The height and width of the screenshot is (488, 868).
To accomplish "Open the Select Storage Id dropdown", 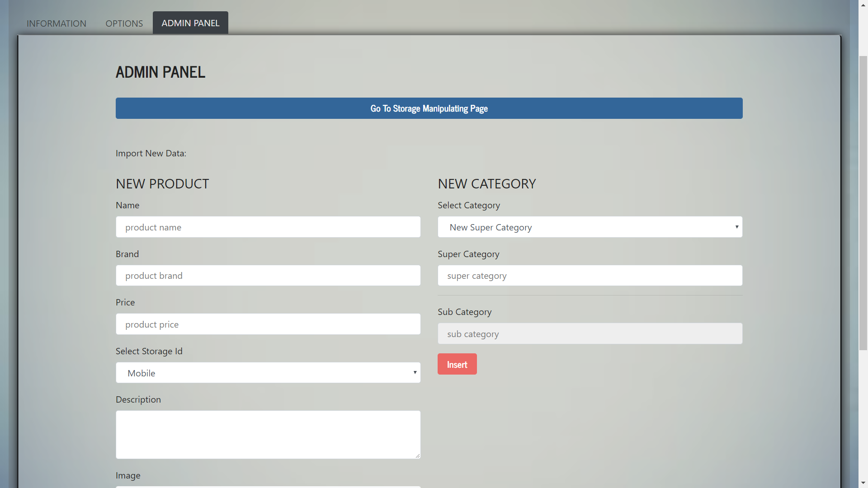I will click(268, 373).
